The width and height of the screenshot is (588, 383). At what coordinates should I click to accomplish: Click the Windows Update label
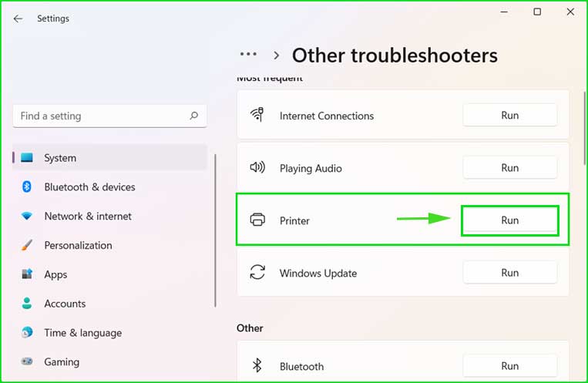(318, 273)
